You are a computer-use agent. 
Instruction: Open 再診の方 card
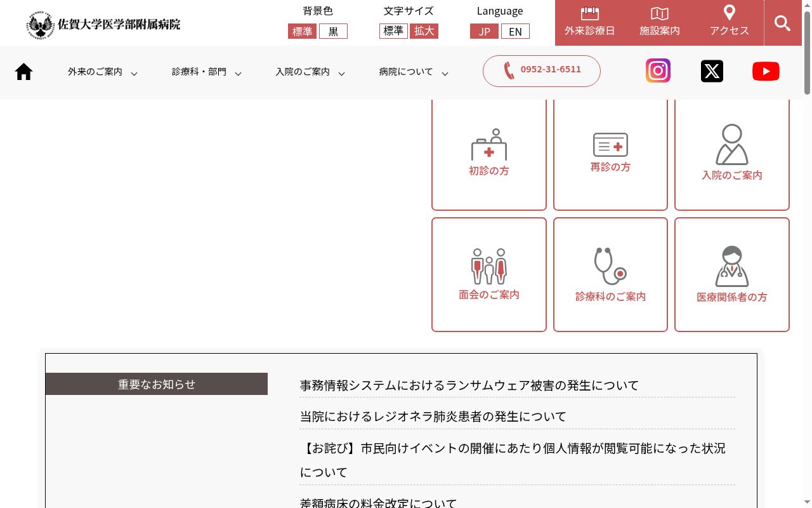610,154
